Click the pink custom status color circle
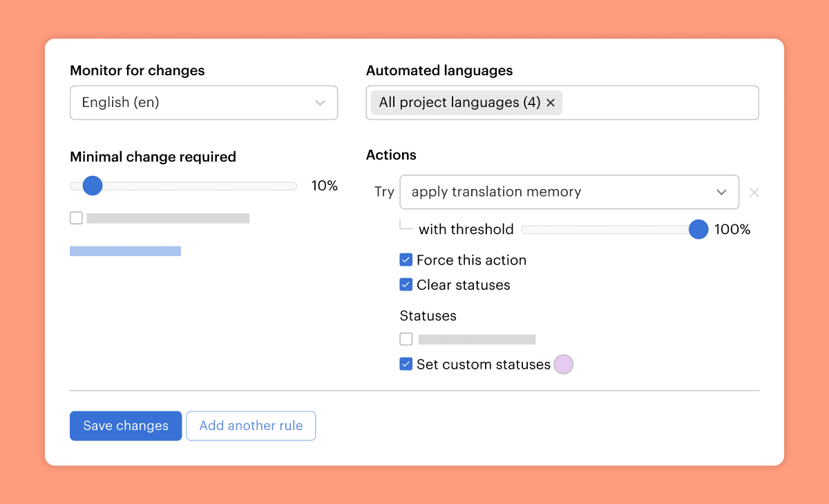Image resolution: width=829 pixels, height=504 pixels. coord(564,365)
